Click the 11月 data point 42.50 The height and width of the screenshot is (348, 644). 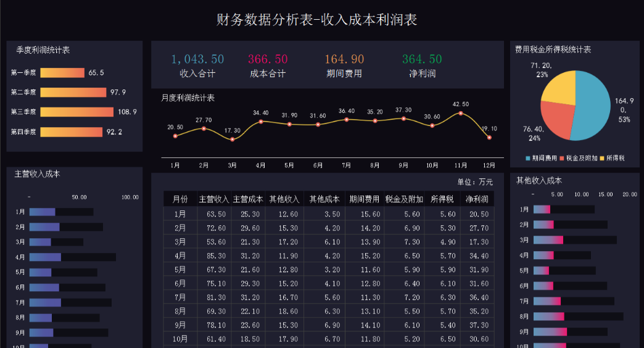point(460,114)
